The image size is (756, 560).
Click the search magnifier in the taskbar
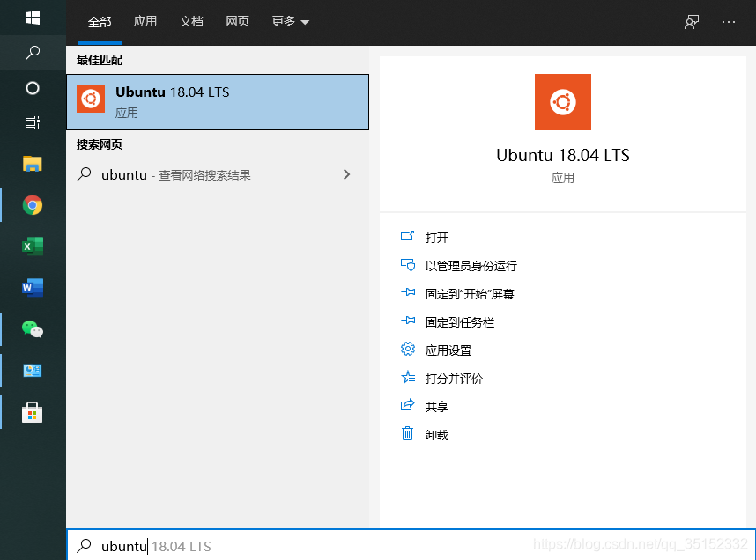click(x=33, y=53)
